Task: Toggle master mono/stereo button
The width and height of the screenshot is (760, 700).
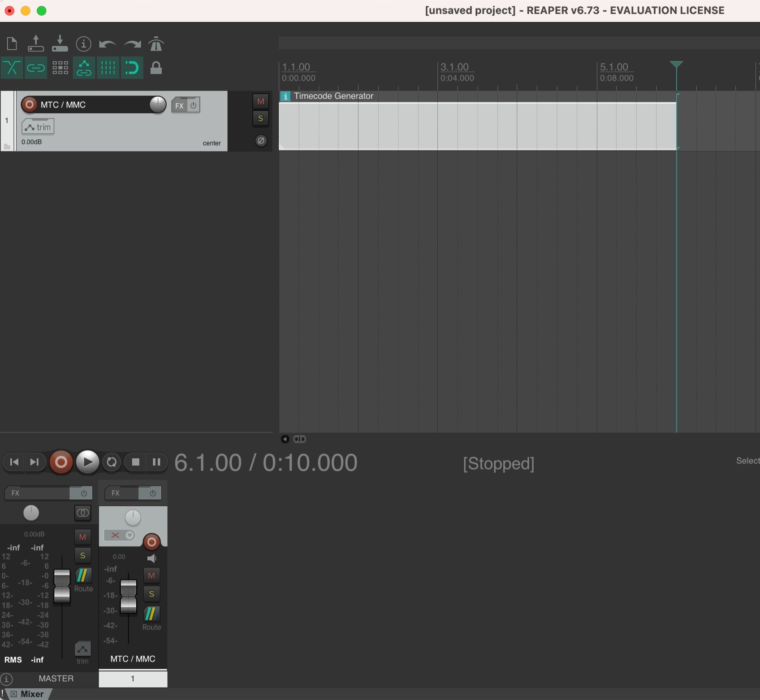Action: 83,513
